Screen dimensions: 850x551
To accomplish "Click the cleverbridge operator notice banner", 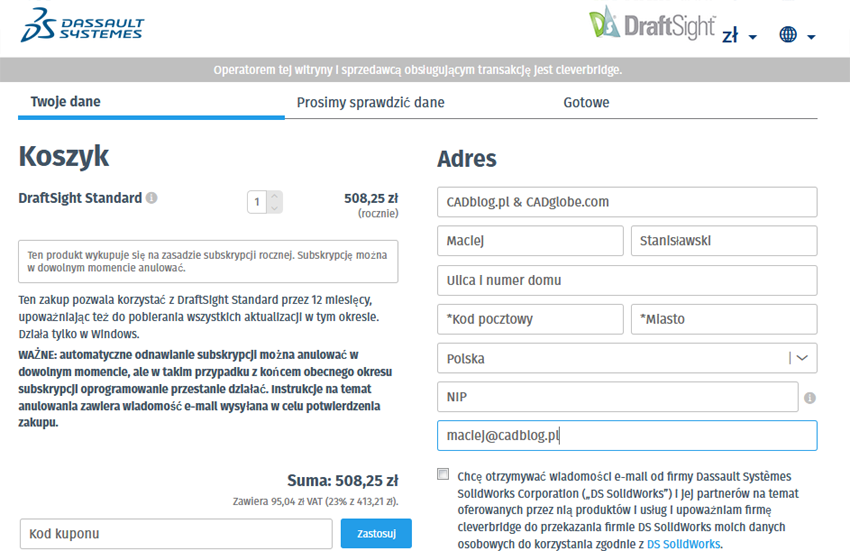I will [425, 70].
